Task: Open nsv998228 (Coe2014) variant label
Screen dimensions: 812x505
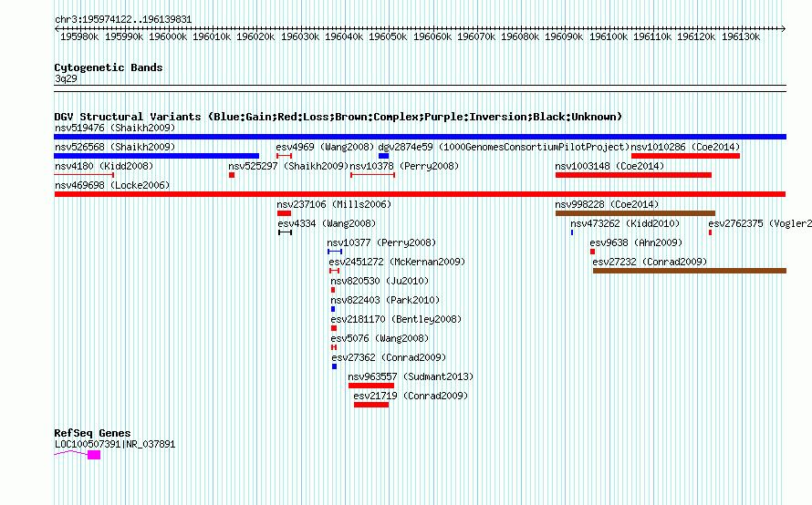Action: click(x=607, y=204)
